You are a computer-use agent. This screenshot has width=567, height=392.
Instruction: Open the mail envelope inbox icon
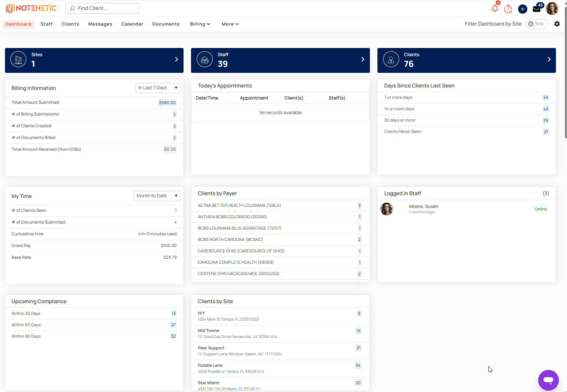pyautogui.click(x=536, y=9)
